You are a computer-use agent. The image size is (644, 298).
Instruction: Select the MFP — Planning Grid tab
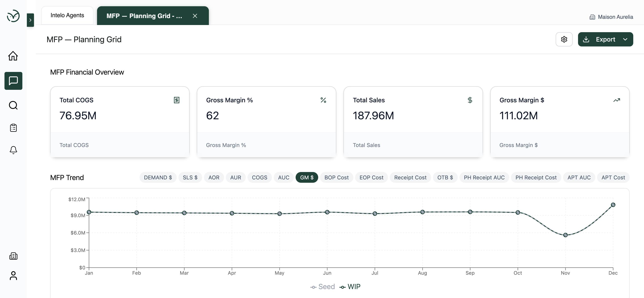pos(153,16)
